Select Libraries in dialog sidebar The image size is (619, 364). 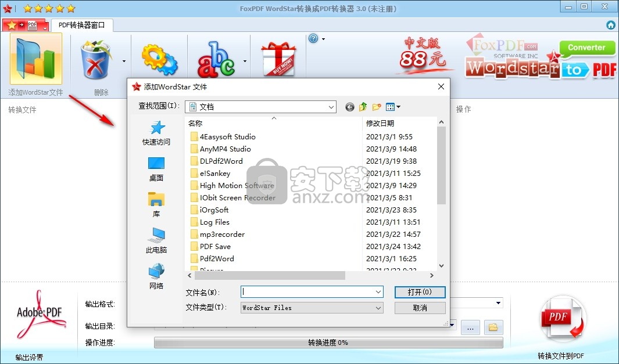(156, 205)
